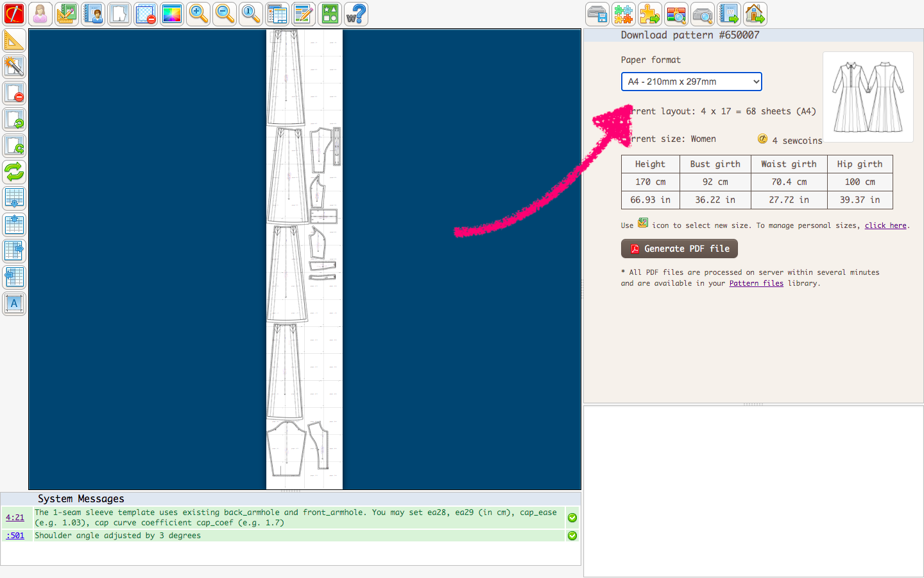Click the zoom out magnifier icon
Screen dimensions: 924x578
(x=225, y=13)
